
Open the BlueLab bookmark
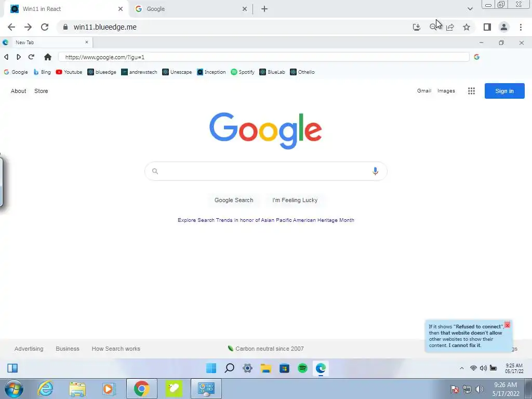point(272,72)
